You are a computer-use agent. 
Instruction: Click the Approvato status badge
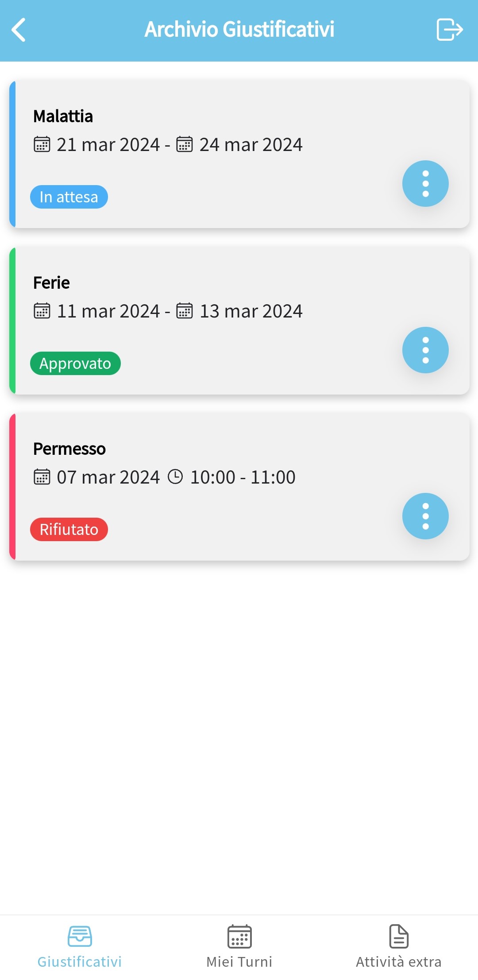(x=75, y=364)
